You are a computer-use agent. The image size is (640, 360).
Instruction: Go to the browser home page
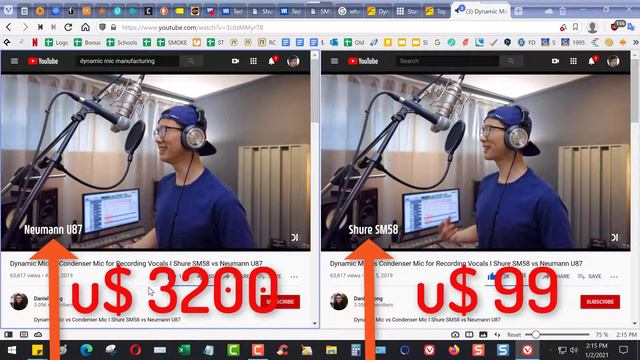[x=85, y=27]
